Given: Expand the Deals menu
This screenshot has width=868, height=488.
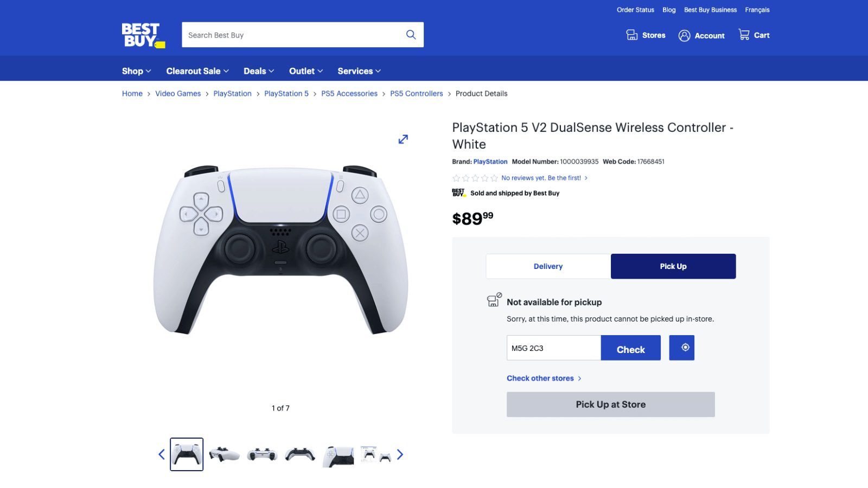Looking at the screenshot, I should click(x=259, y=71).
